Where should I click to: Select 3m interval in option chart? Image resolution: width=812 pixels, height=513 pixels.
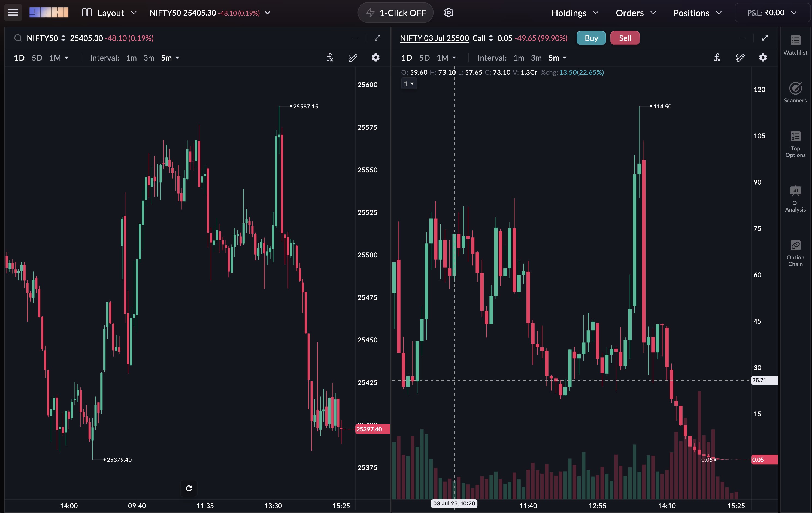click(536, 58)
